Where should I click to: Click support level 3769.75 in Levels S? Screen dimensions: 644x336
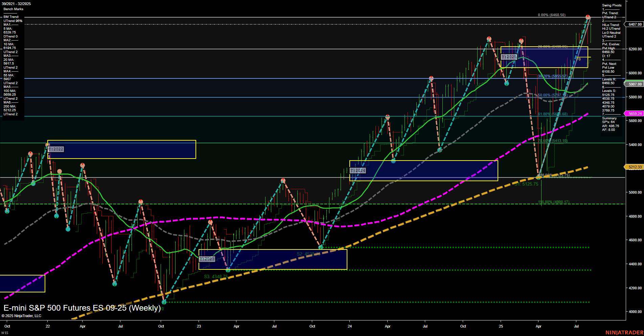[608, 111]
